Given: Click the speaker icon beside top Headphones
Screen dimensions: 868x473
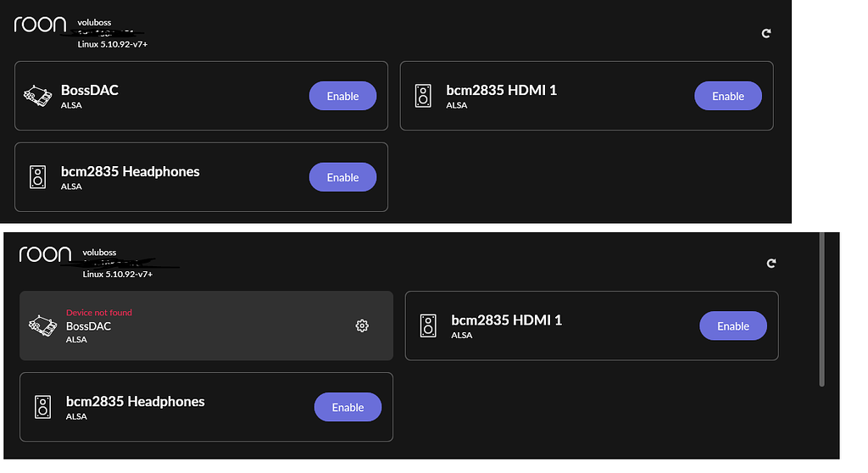Looking at the screenshot, I should (37, 177).
